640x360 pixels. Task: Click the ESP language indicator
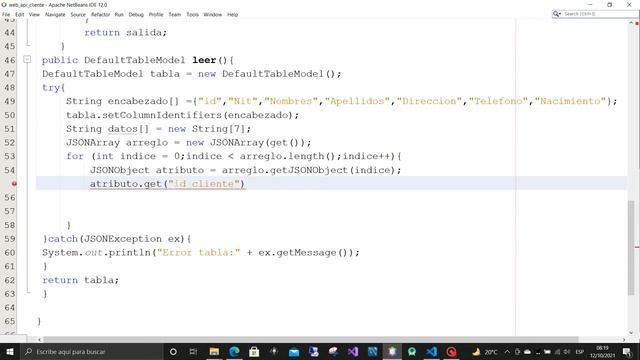[579, 351]
